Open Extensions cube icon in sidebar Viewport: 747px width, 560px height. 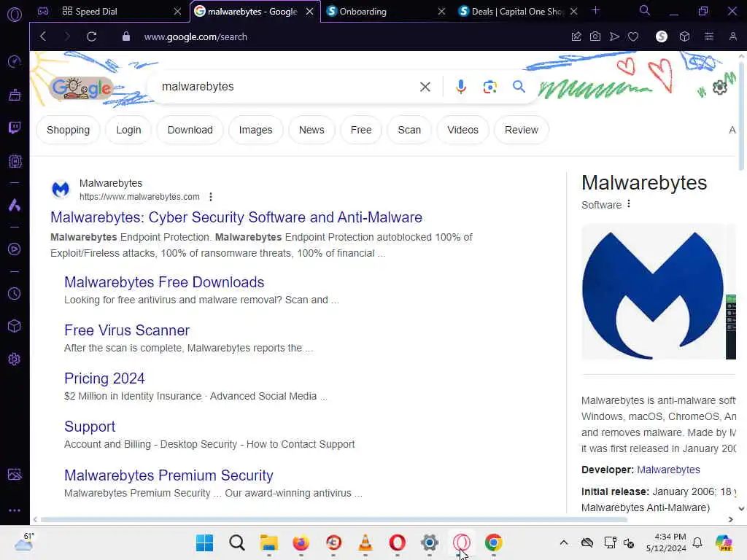15,326
